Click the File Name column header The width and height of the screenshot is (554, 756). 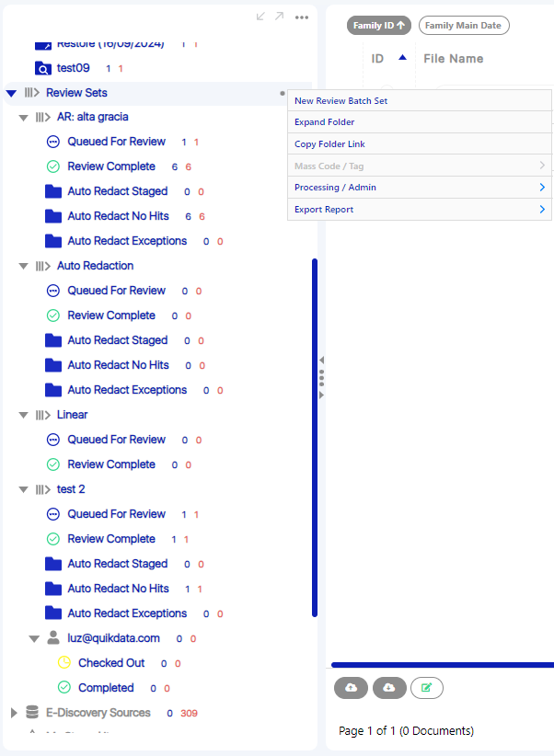[453, 59]
